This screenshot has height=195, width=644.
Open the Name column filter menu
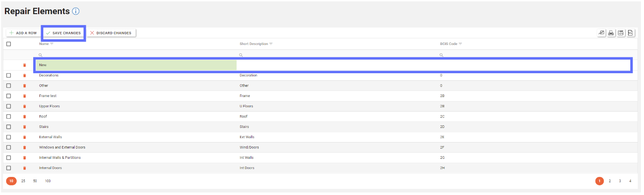pos(52,44)
